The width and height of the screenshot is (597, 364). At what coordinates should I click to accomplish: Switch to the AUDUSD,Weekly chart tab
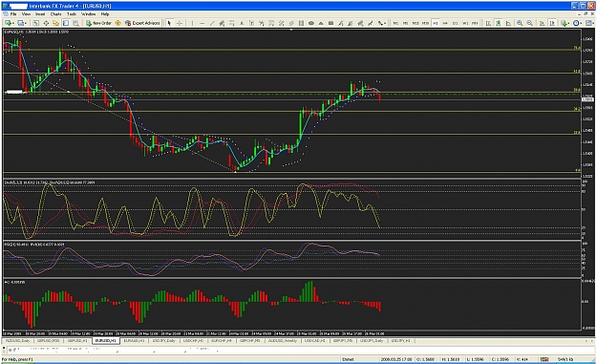coord(282,340)
